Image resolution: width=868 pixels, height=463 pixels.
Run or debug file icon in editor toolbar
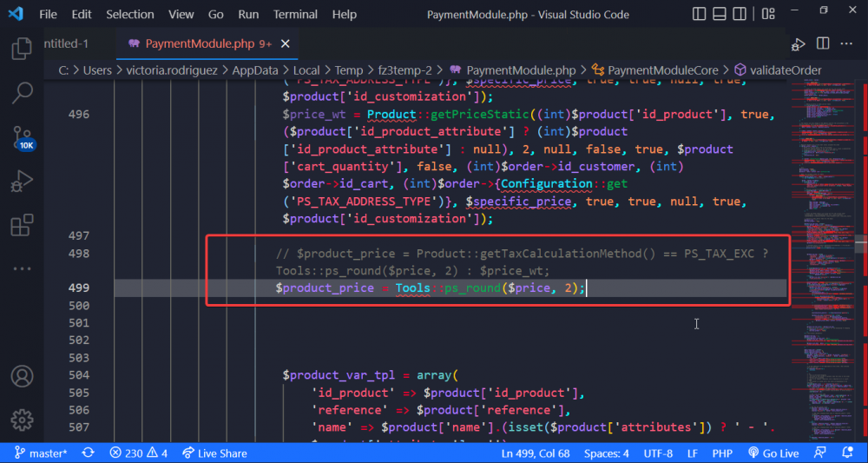pyautogui.click(x=798, y=43)
